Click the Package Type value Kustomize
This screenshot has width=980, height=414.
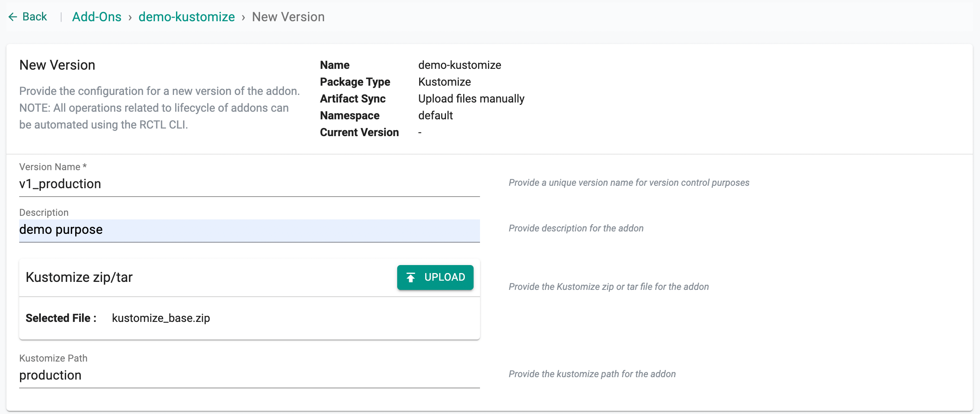pyautogui.click(x=444, y=82)
